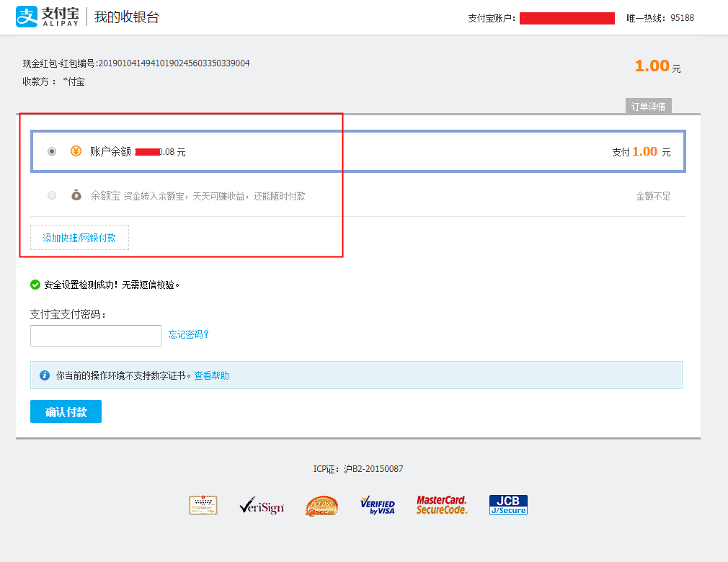This screenshot has width=728, height=562.
Task: Click the 余额宝 money bag icon
Action: (76, 195)
